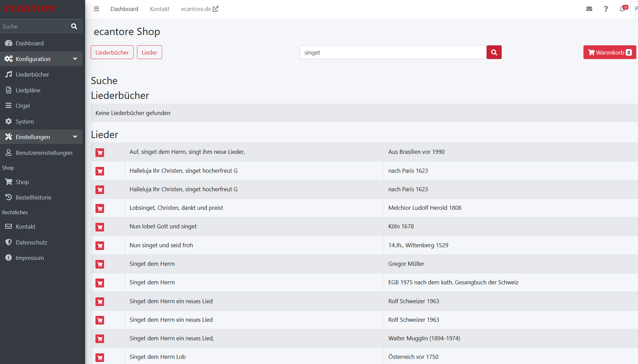Viewport: 638px width, 364px height.
Task: Open Liedpläne in the sidebar
Action: tap(41, 90)
